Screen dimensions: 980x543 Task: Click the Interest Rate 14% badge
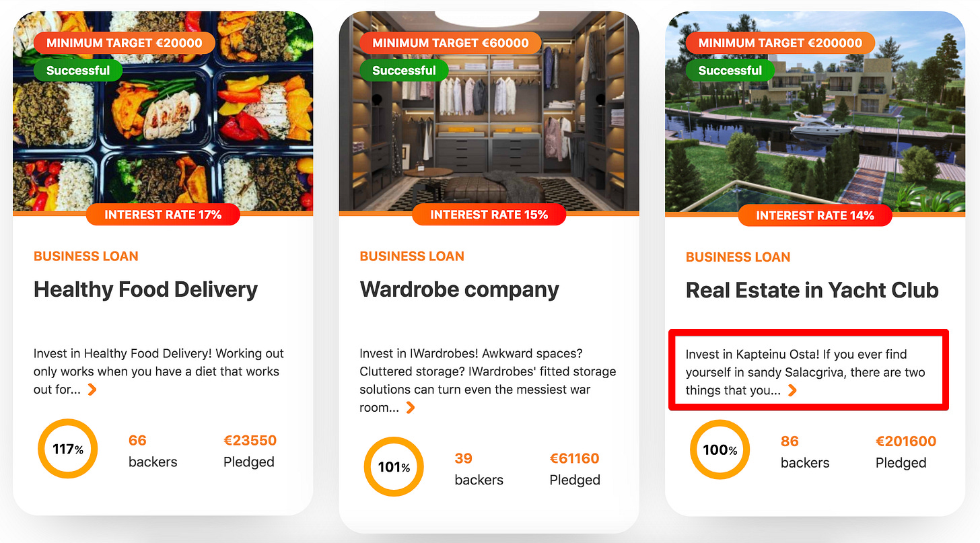[814, 215]
